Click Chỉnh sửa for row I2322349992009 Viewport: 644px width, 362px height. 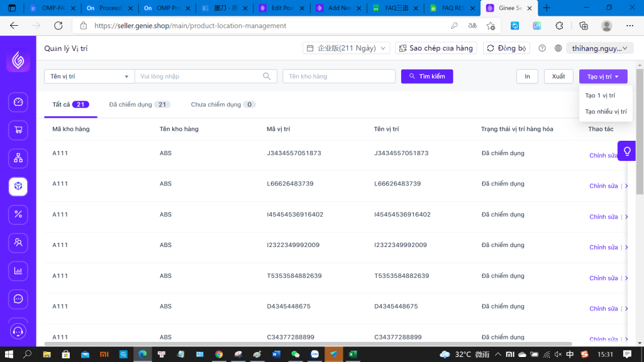[x=603, y=248]
